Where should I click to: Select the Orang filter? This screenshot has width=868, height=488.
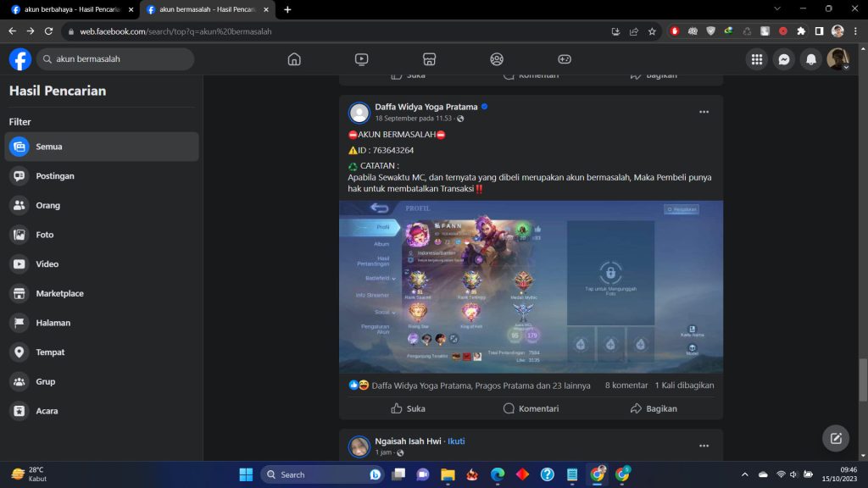102,205
